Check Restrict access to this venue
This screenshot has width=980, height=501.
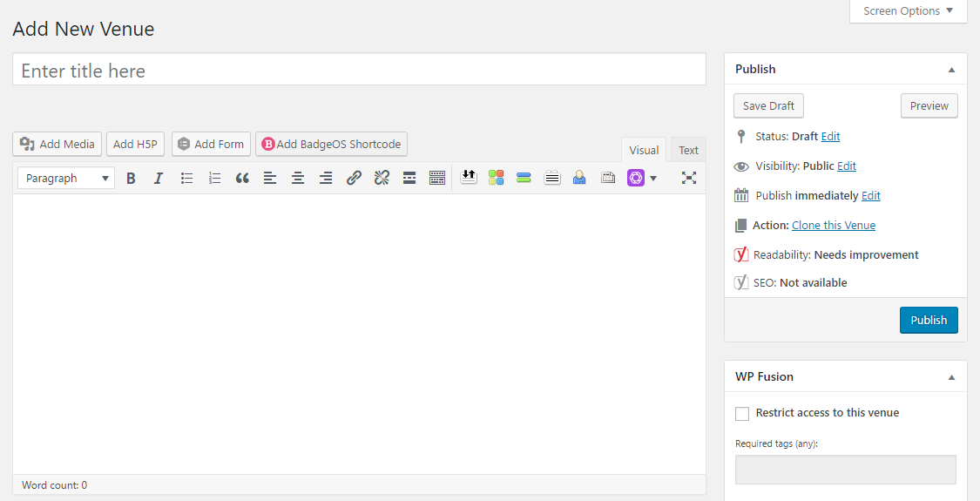click(742, 414)
